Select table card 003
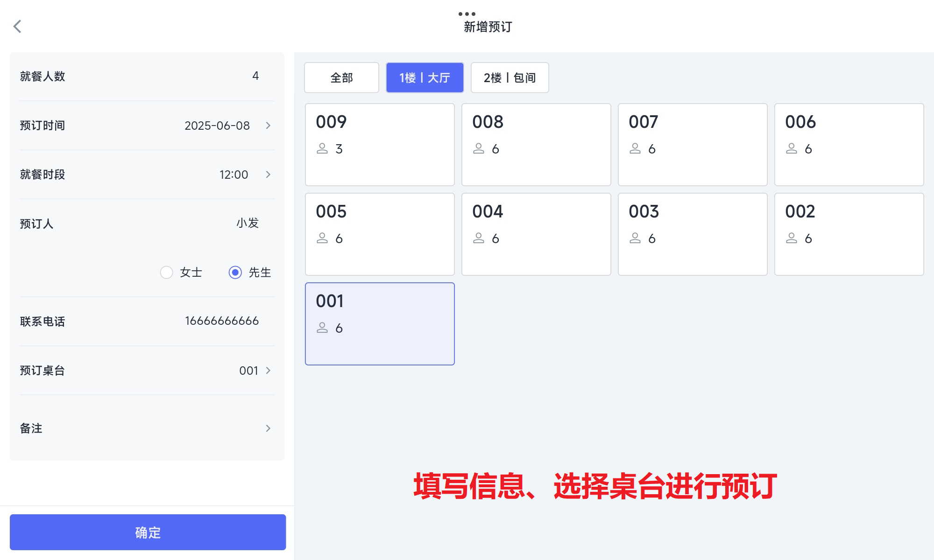The width and height of the screenshot is (934, 560). click(x=693, y=234)
